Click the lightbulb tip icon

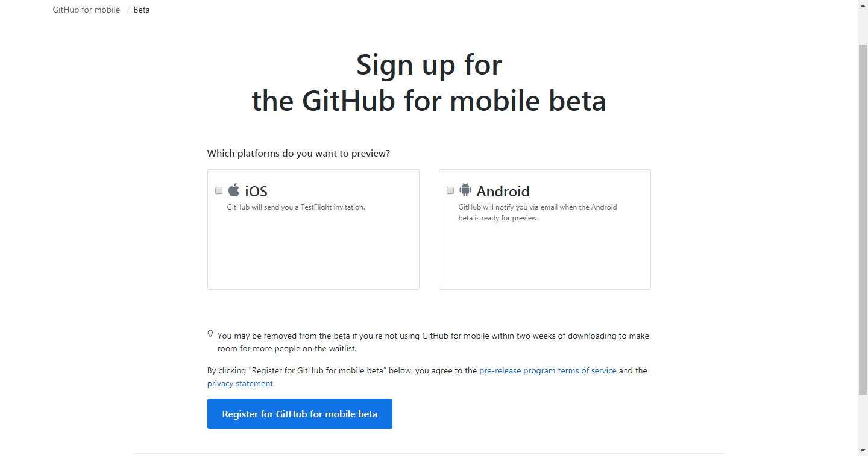point(210,334)
